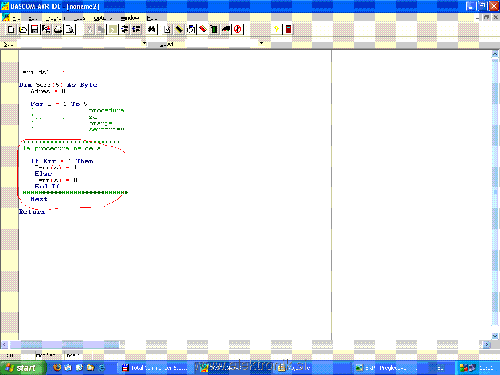The height and width of the screenshot is (375, 500).
Task: Open the Sub procedure dropdown list
Action: [x=144, y=43]
